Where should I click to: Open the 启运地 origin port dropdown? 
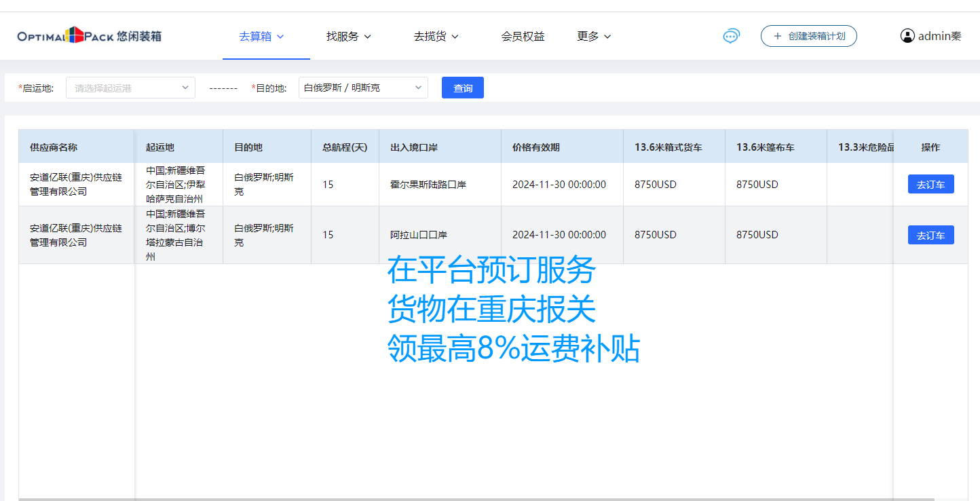pyautogui.click(x=130, y=88)
